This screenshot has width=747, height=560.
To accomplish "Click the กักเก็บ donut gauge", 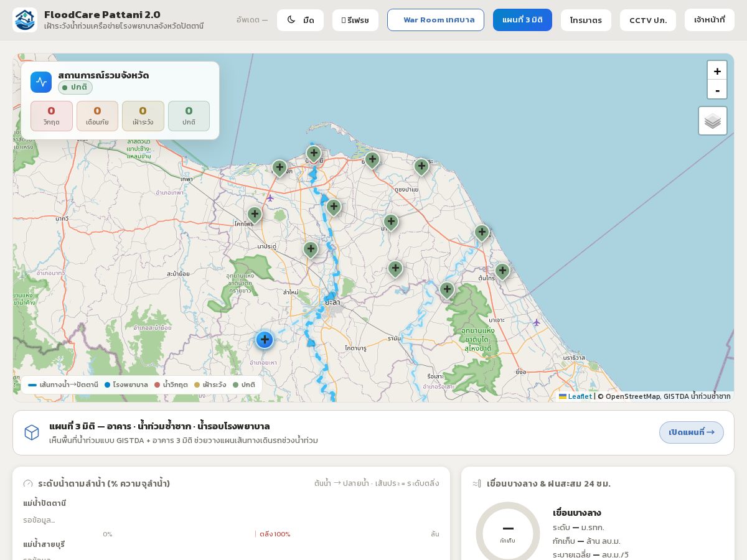I will point(508,533).
